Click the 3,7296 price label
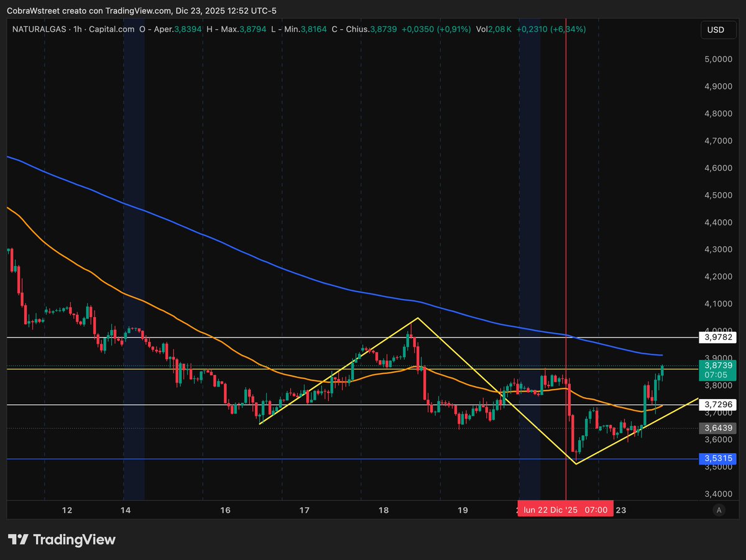Viewport: 746px width, 560px height. (718, 405)
